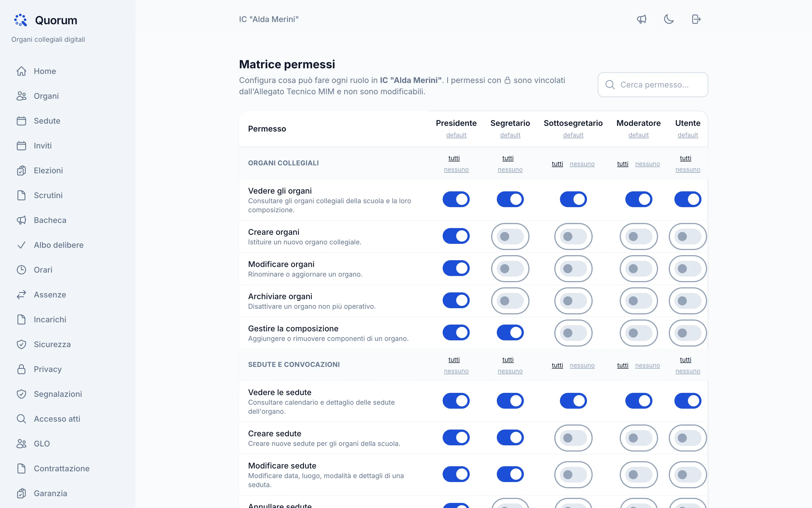Click tutti for Segretario in Sedute e Convocazioni

(x=508, y=360)
